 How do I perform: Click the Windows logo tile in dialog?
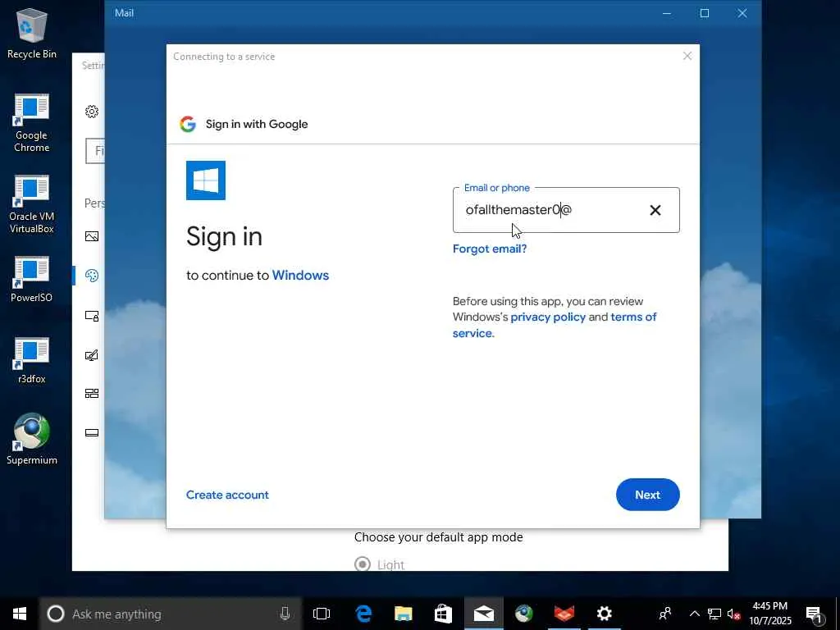click(206, 180)
